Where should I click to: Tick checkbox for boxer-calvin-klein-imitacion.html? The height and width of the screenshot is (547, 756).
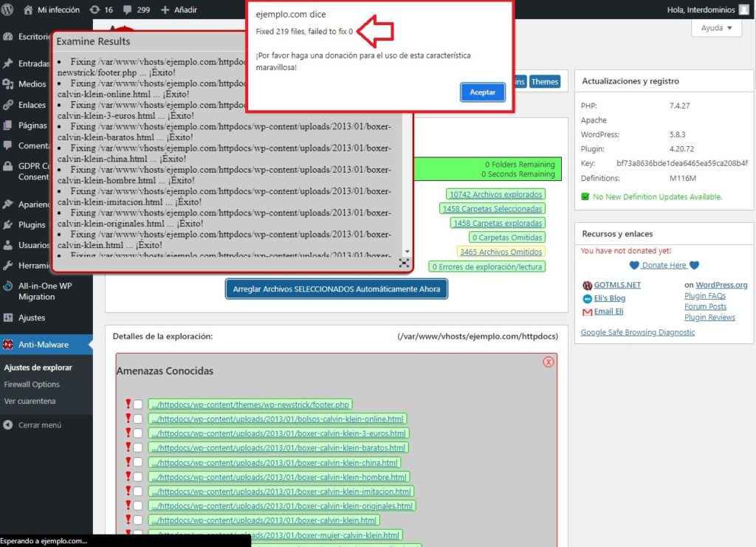(x=138, y=491)
